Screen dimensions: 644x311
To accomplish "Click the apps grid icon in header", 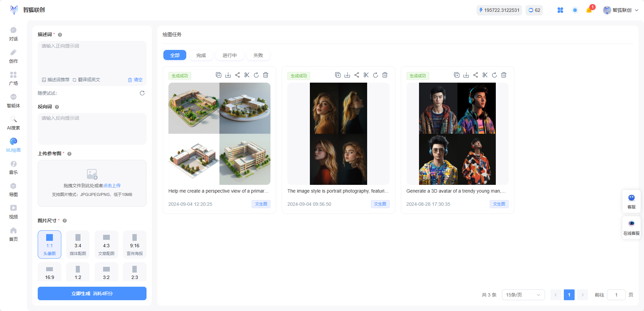I will click(x=560, y=10).
